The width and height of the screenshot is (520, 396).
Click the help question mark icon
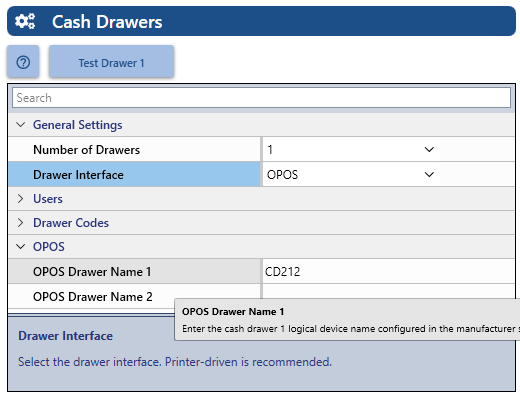pyautogui.click(x=23, y=62)
